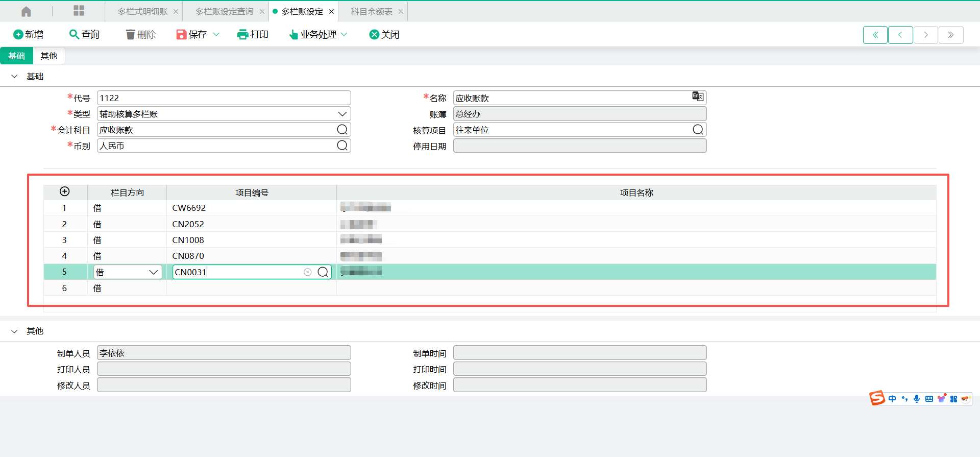Image resolution: width=980 pixels, height=457 pixels.
Task: Open lookup icon for 项目编号 cell
Action: click(x=323, y=272)
